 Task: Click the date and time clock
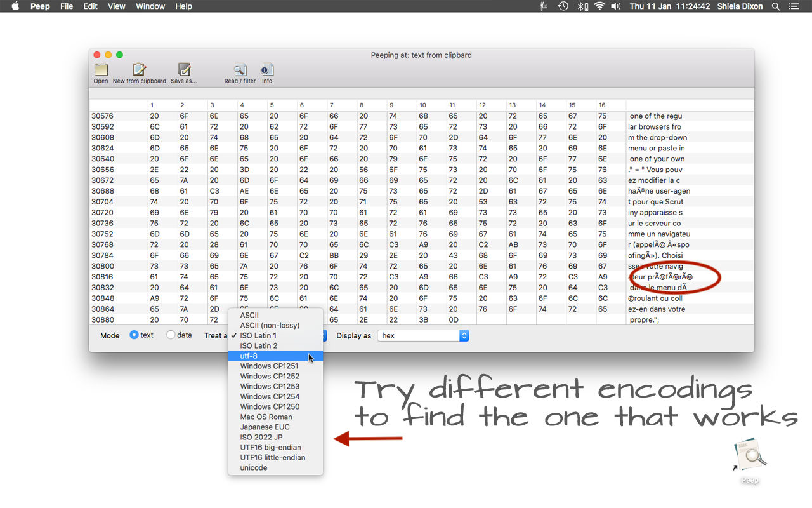[669, 6]
